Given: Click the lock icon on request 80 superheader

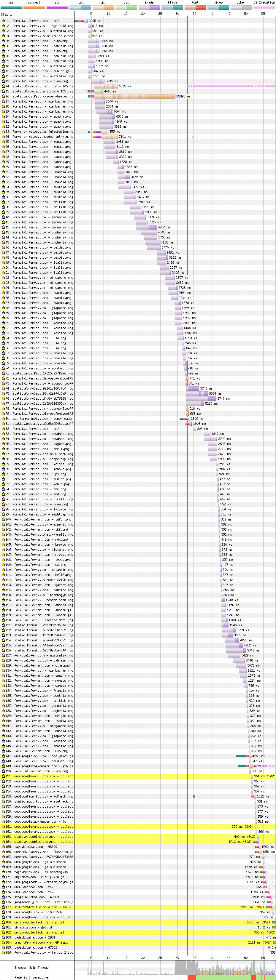Looking at the screenshot, I should coord(4,419).
